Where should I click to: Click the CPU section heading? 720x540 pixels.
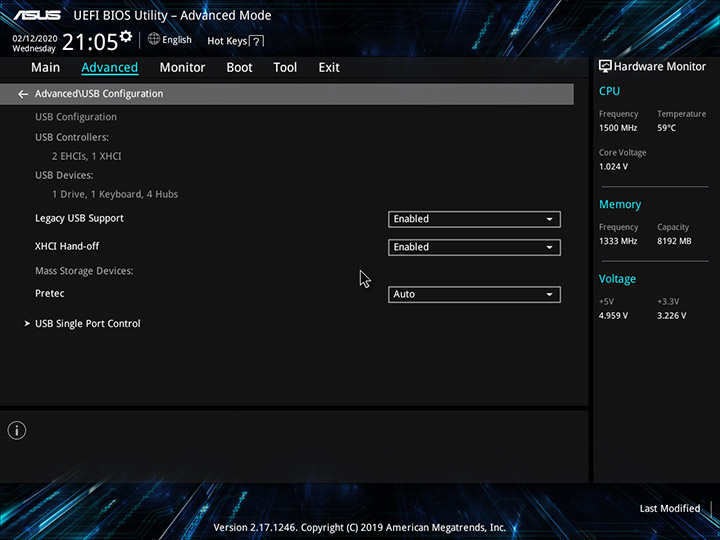pyautogui.click(x=609, y=91)
